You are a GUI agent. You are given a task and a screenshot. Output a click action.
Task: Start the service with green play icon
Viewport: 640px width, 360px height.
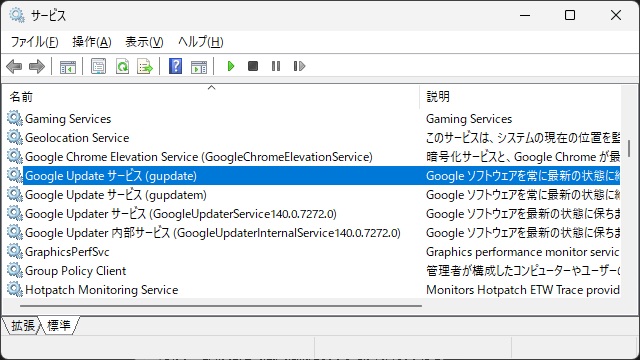click(x=231, y=66)
